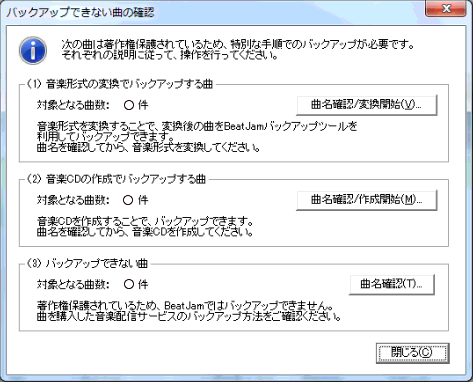
Task: Click the blue information icon
Action: point(33,50)
